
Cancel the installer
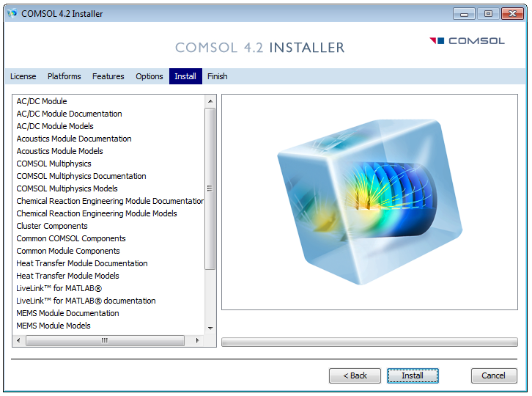pos(494,375)
